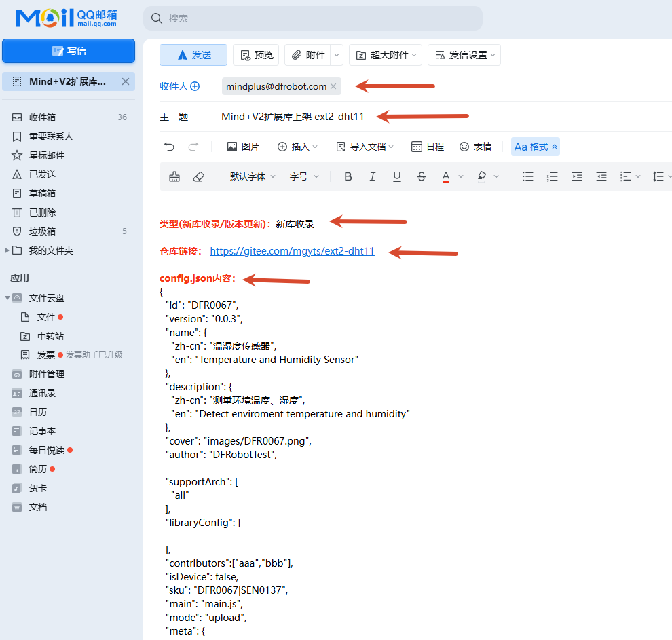The width and height of the screenshot is (672, 640).
Task: Expand 我的文件夹 folder tree
Action: (x=7, y=250)
